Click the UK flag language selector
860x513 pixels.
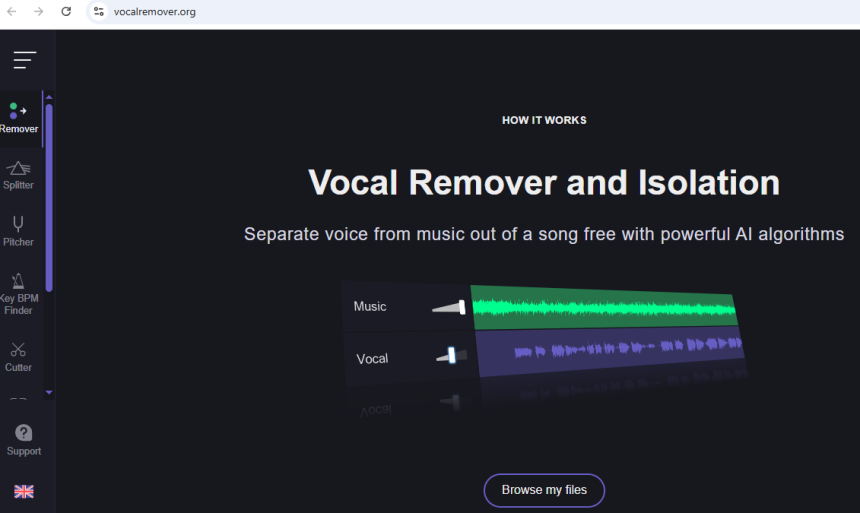click(24, 491)
